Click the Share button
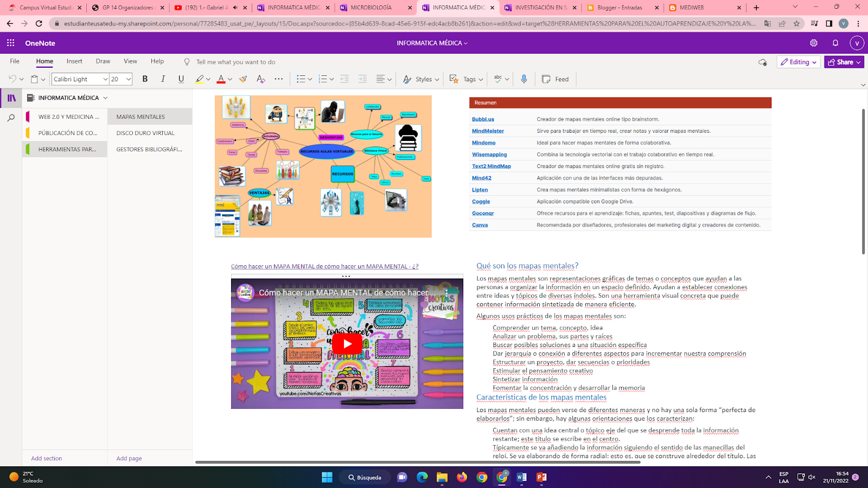Viewport: 868px width, 488px height. [x=844, y=62]
